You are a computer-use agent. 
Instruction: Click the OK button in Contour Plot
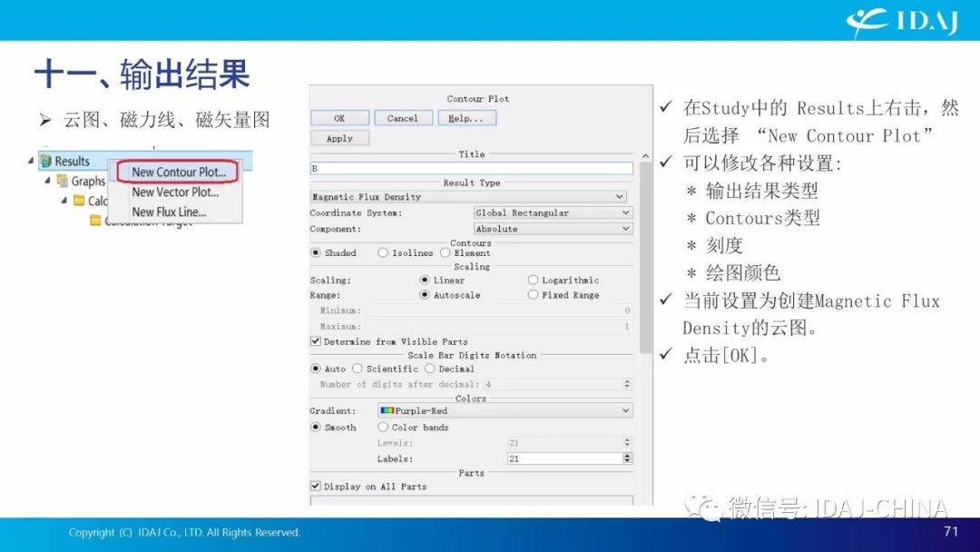(339, 118)
